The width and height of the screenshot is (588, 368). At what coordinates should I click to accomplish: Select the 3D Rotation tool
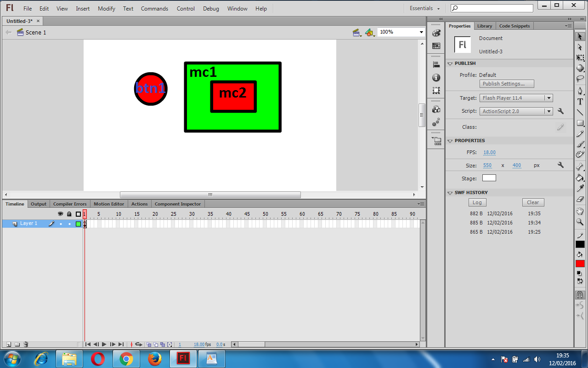[580, 68]
